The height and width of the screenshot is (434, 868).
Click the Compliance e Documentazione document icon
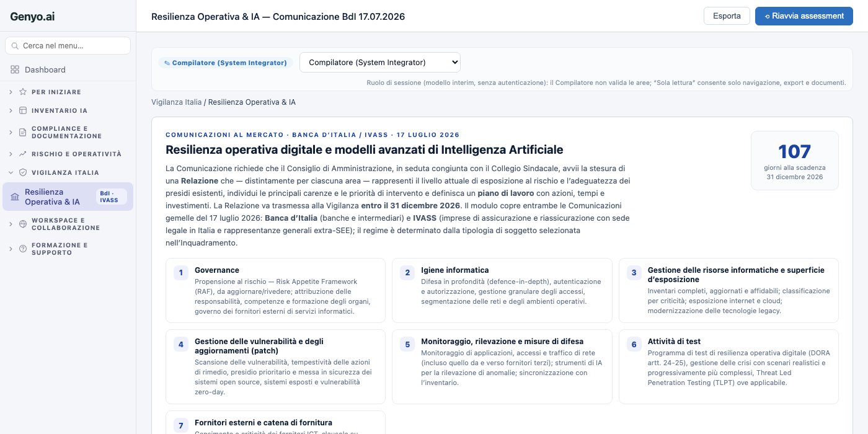pyautogui.click(x=23, y=132)
